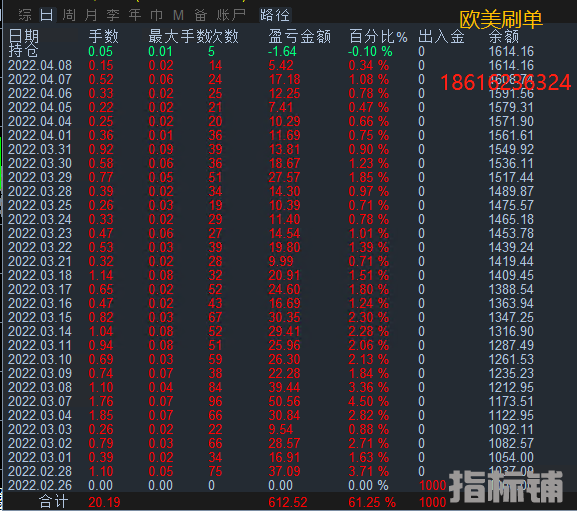Click profit 50.56 for 2022.03.07
The width and height of the screenshot is (577, 511).
coord(284,401)
